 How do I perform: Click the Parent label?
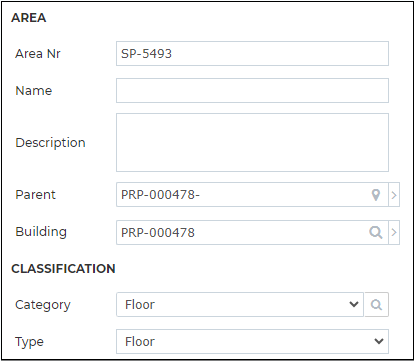[35, 195]
